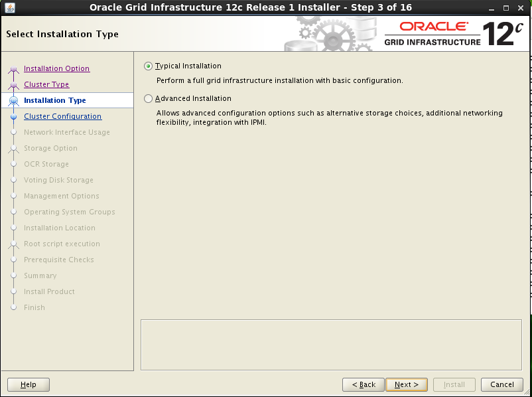This screenshot has height=397, width=532.
Task: Open the Cluster Configuration step link
Action: pos(63,116)
